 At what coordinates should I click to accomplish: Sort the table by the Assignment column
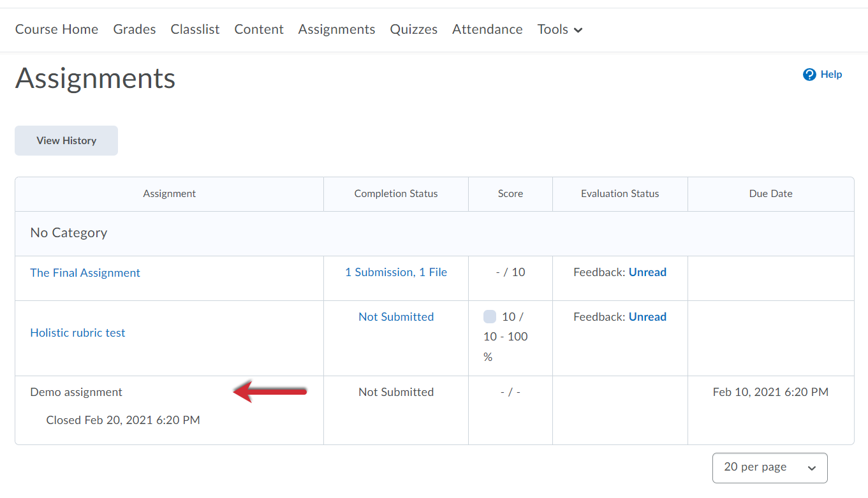(x=169, y=193)
